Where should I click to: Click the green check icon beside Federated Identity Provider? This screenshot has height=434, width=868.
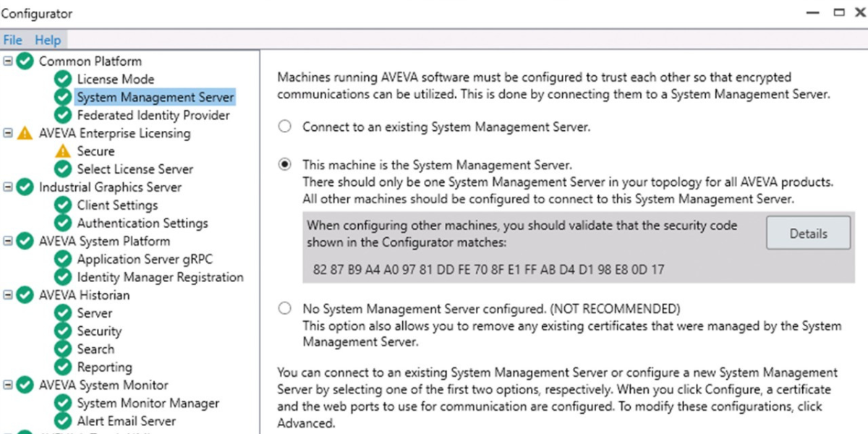point(64,115)
